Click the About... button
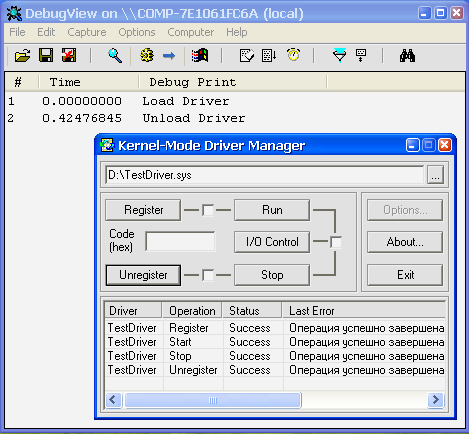Image resolution: width=469 pixels, height=434 pixels. coord(405,242)
